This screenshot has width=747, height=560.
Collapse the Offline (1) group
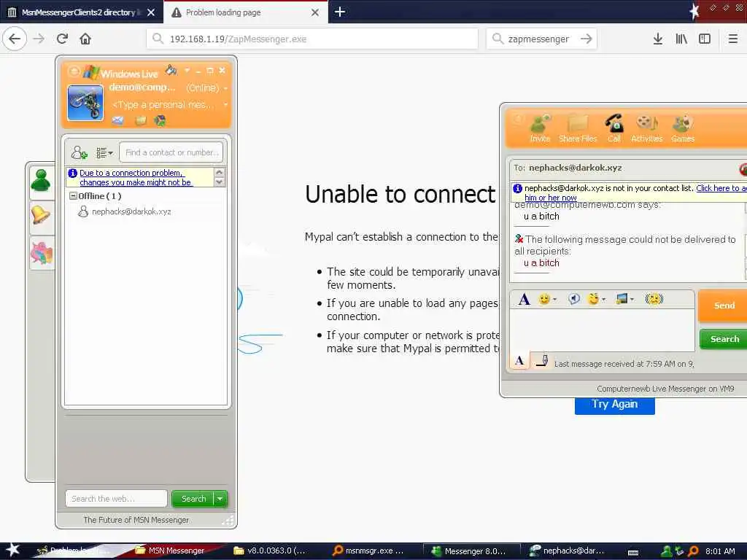74,195
